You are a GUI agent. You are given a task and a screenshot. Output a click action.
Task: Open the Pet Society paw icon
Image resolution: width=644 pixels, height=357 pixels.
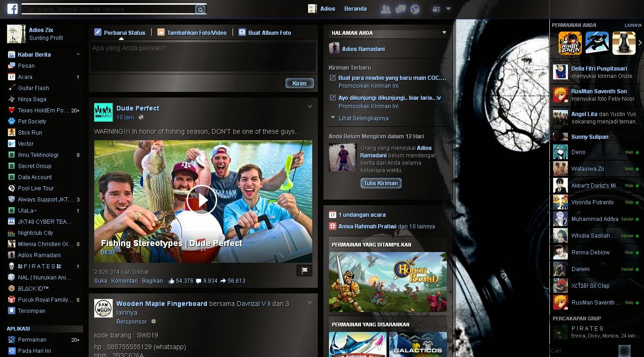click(12, 122)
